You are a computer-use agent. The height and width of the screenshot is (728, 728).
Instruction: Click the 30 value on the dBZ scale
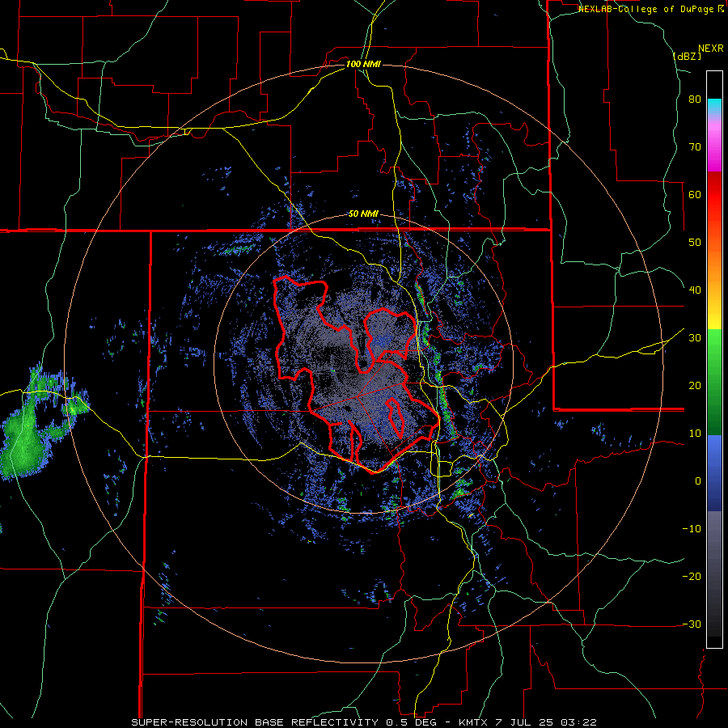(695, 338)
